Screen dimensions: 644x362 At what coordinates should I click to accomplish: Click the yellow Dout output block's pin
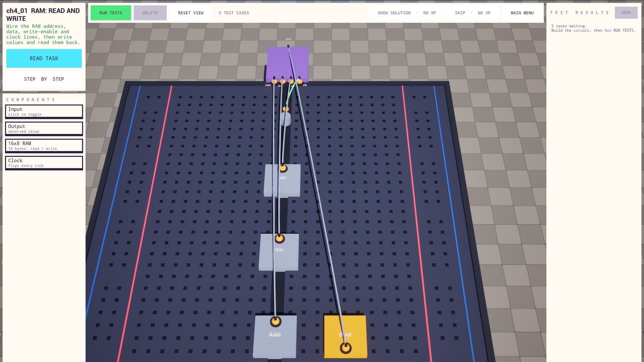click(345, 348)
